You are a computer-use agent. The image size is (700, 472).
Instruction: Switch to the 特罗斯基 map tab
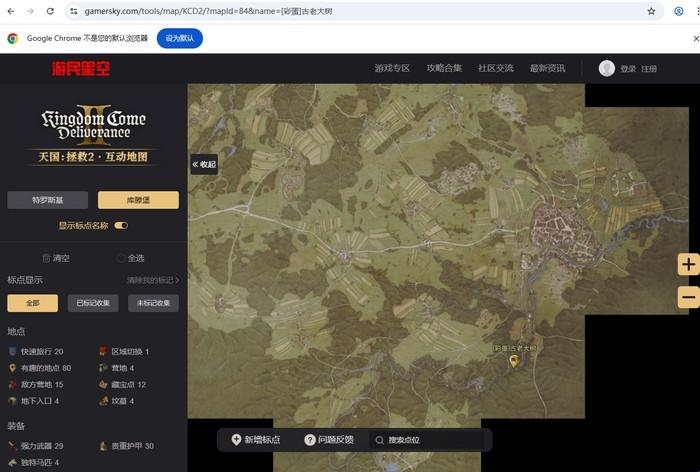pos(47,200)
